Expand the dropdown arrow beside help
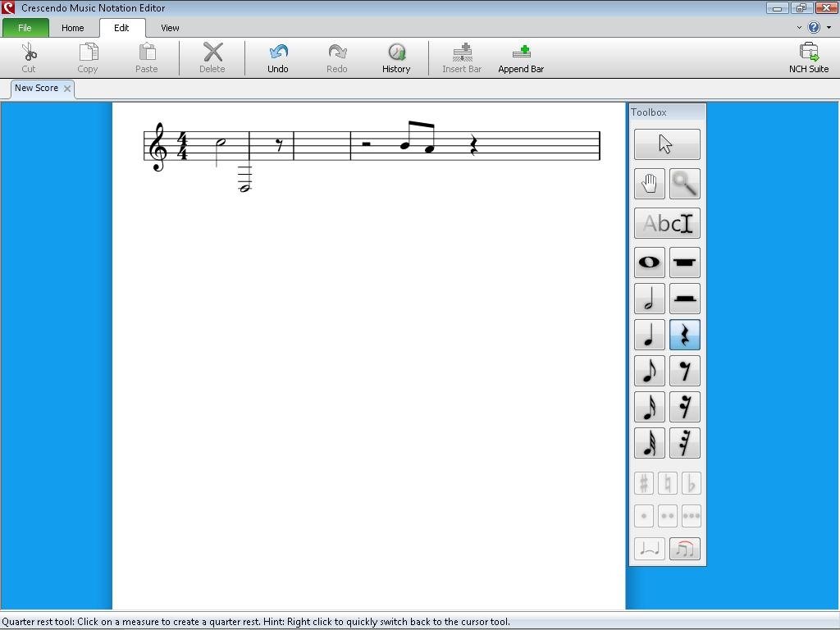This screenshot has height=630, width=840. point(829,27)
